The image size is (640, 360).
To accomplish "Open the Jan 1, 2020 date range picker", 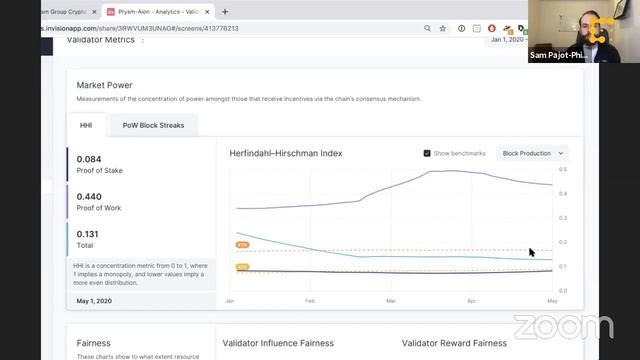I will pos(507,40).
